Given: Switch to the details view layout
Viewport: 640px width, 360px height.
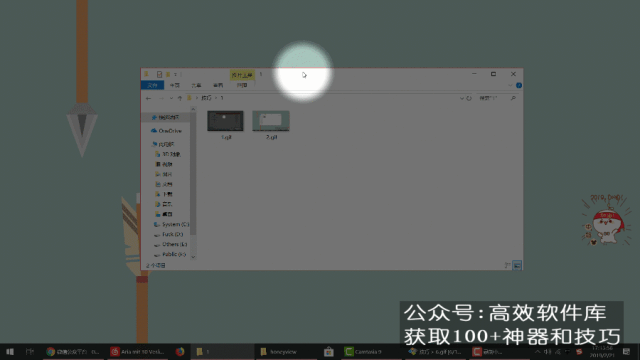Looking at the screenshot, I should [508, 266].
